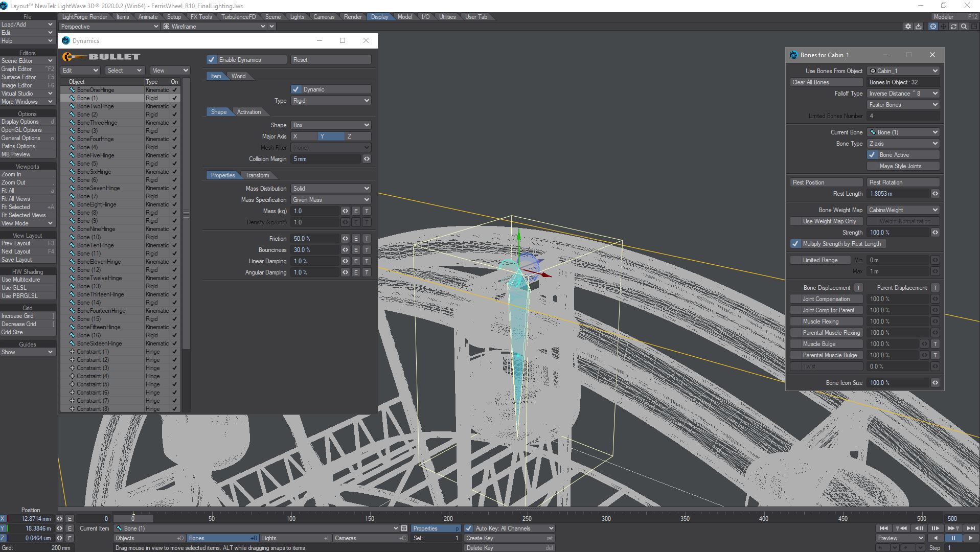Open the Bone Weight Map dropdown

pyautogui.click(x=903, y=210)
